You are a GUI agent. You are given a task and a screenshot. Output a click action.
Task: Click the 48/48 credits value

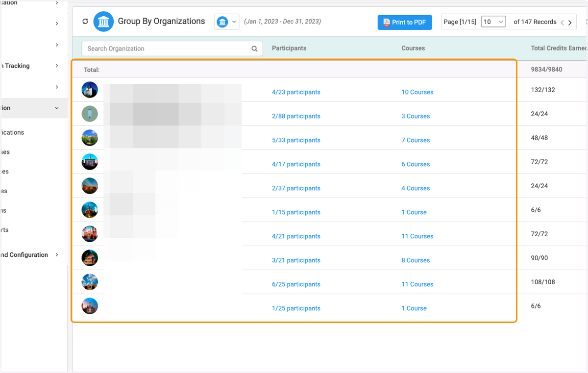coord(539,138)
